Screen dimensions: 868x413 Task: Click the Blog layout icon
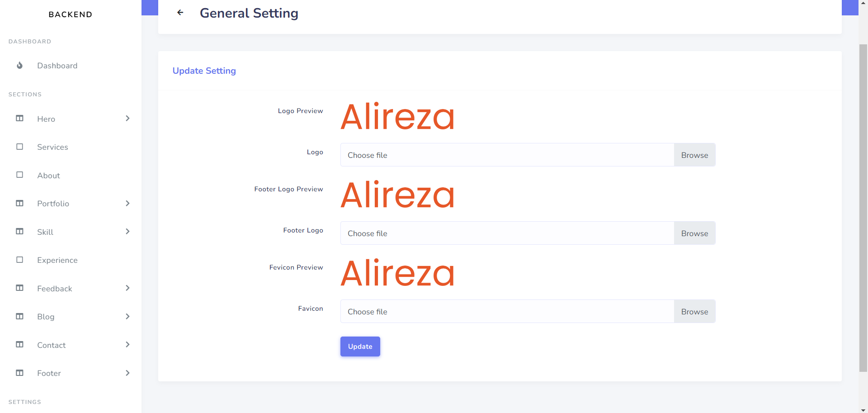click(20, 316)
